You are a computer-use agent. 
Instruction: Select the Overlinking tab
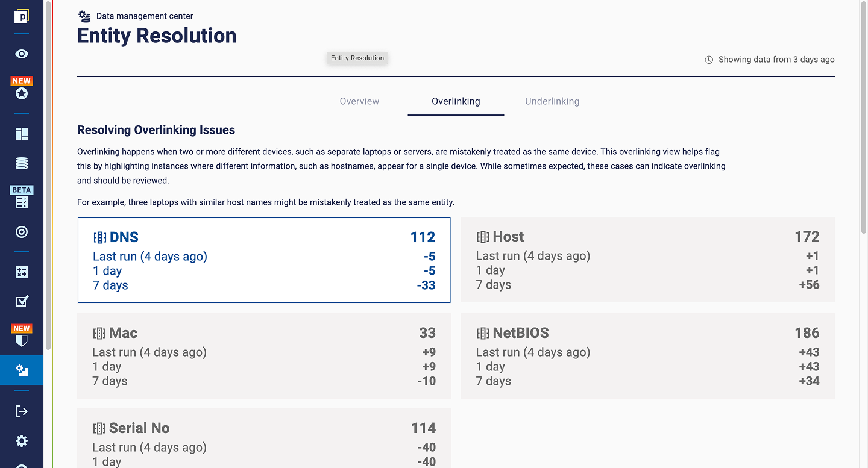456,101
